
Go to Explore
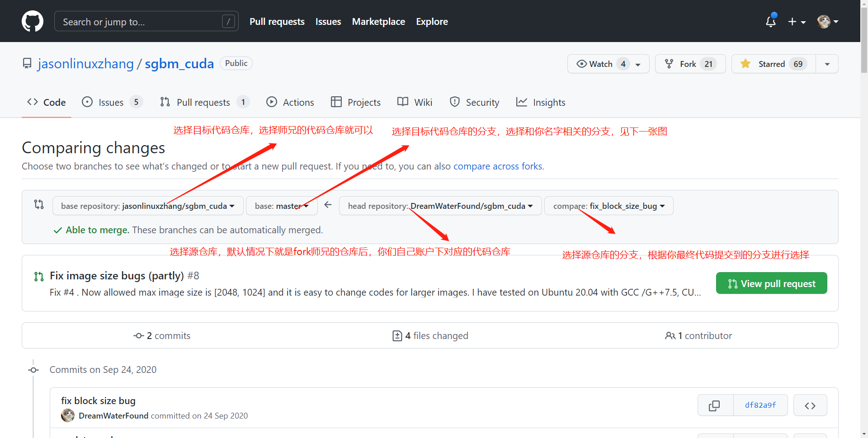point(432,22)
